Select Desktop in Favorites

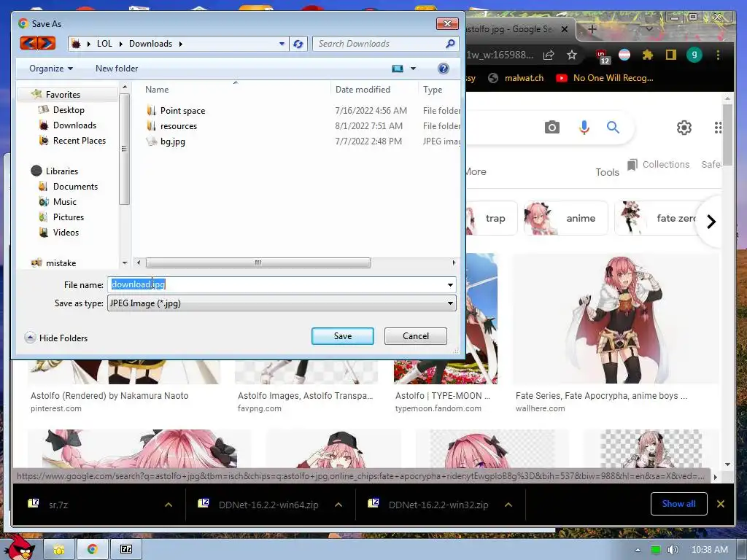(68, 110)
